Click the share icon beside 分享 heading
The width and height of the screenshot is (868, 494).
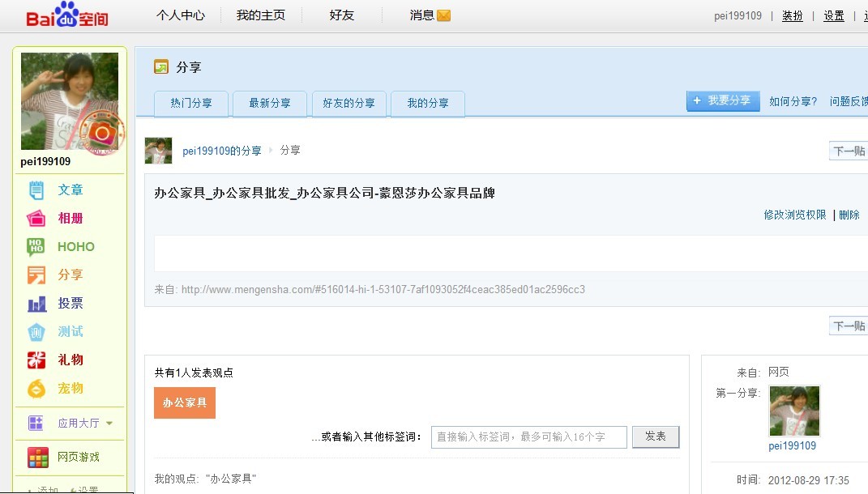[x=161, y=67]
